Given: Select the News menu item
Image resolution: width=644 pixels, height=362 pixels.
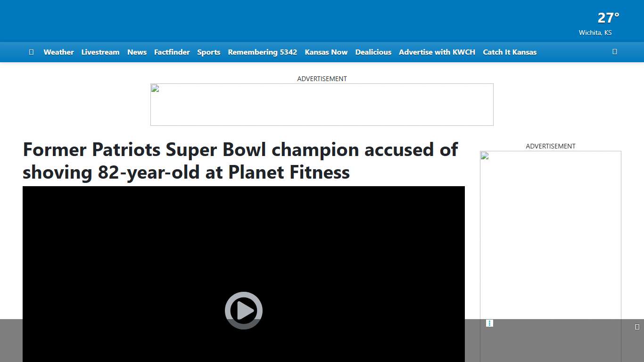Looking at the screenshot, I should tap(137, 52).
